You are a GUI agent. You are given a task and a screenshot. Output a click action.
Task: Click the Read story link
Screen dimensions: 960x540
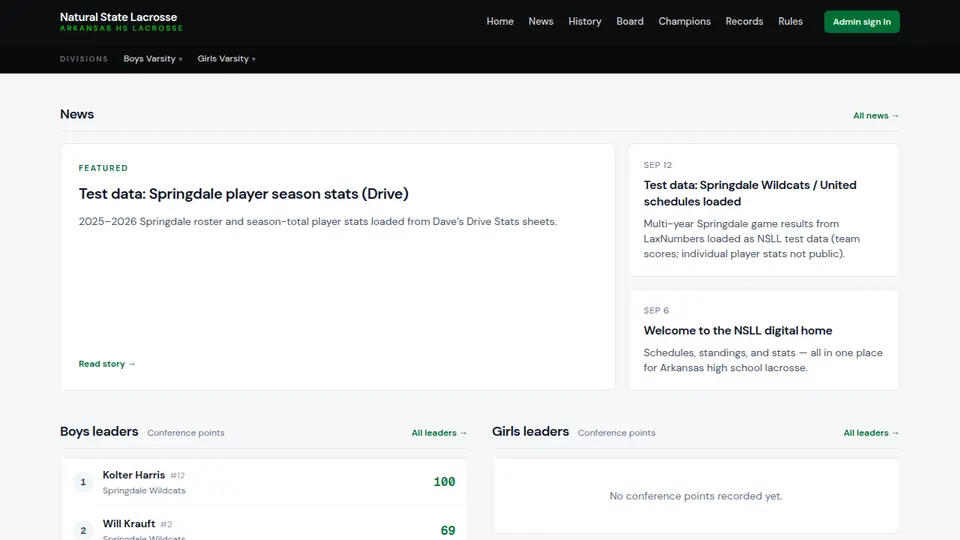(107, 364)
